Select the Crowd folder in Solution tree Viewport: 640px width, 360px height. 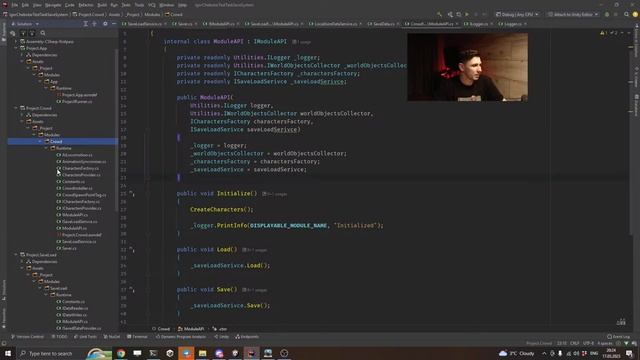pos(56,142)
